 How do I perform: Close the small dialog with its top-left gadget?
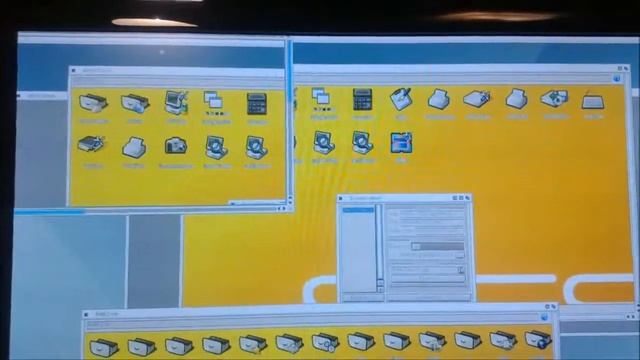pos(341,198)
